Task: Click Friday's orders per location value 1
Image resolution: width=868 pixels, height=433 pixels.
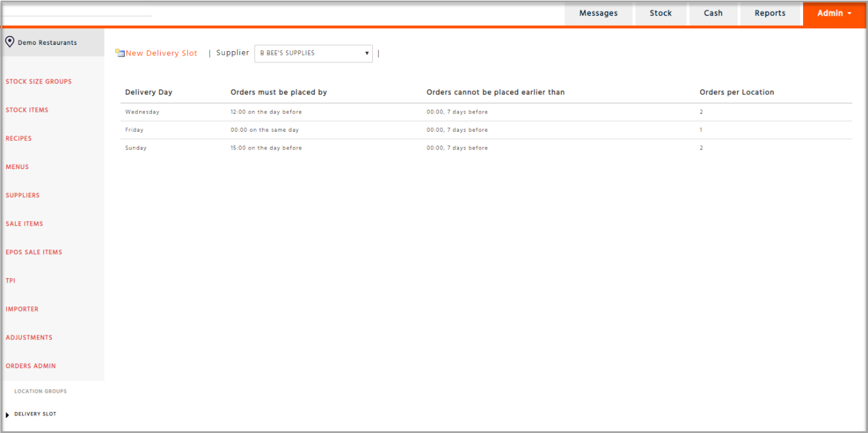Action: 701,130
